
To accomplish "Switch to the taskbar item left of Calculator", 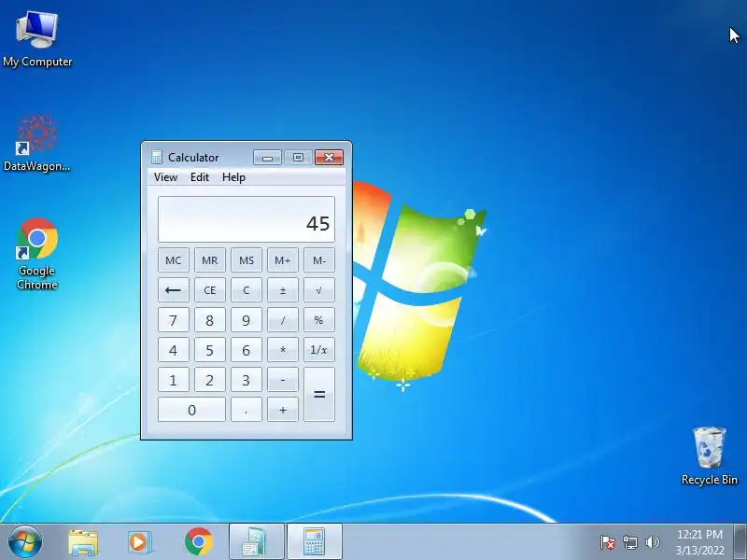I will [x=256, y=542].
